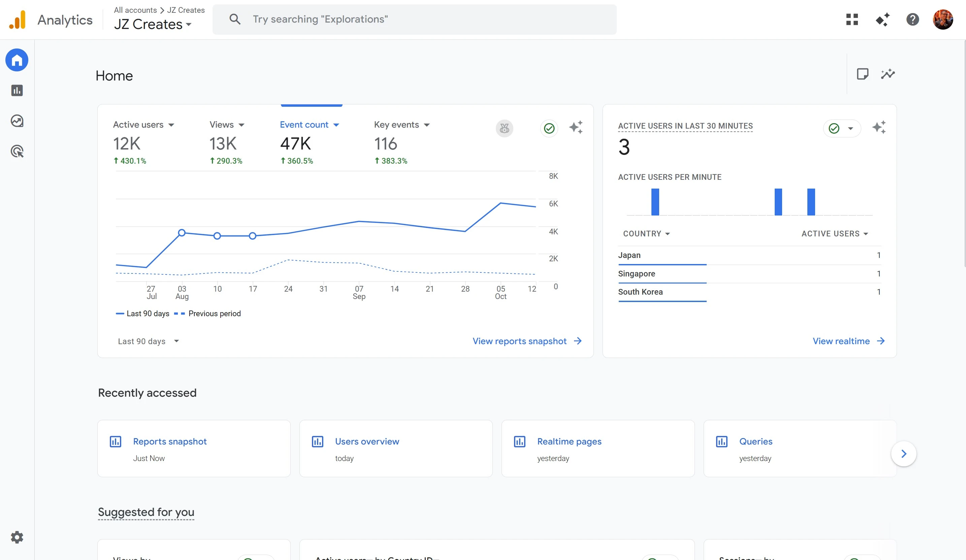Click the search field in header
Viewport: 966px width, 560px height.
coord(414,19)
